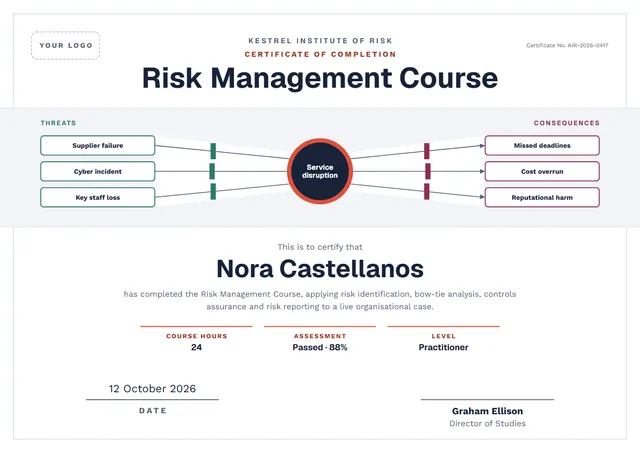Select the Certificate of Completion subtitle

tap(320, 54)
